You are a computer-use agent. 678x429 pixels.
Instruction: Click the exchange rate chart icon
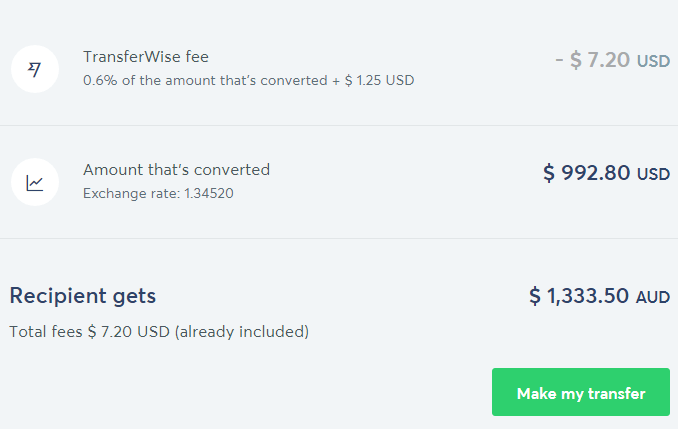[x=35, y=182]
